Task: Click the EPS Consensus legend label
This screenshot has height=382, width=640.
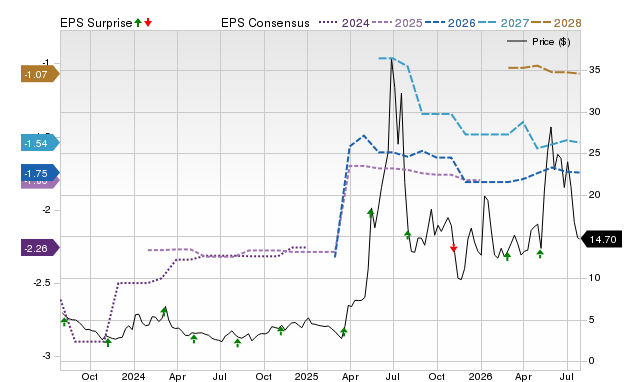Action: point(265,23)
